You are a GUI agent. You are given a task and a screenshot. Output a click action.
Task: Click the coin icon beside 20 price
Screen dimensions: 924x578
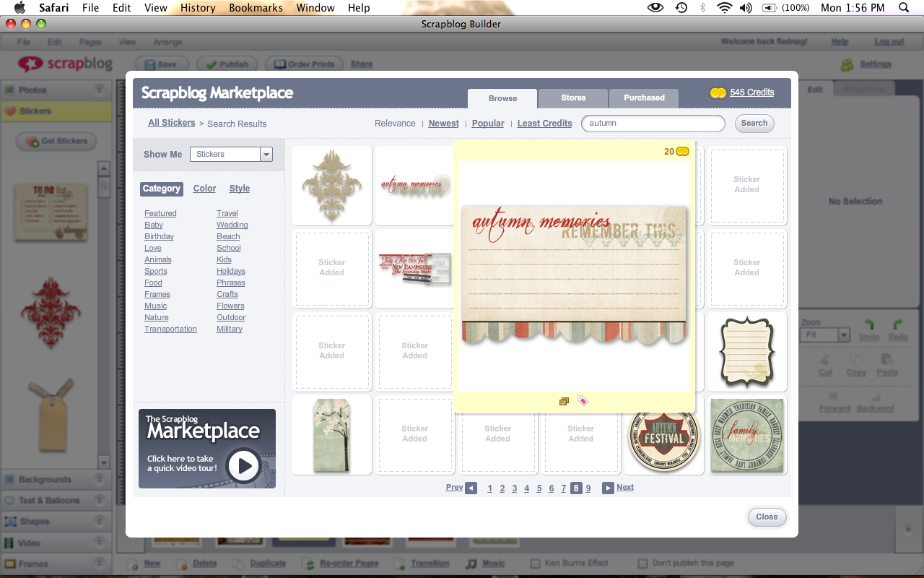click(682, 151)
